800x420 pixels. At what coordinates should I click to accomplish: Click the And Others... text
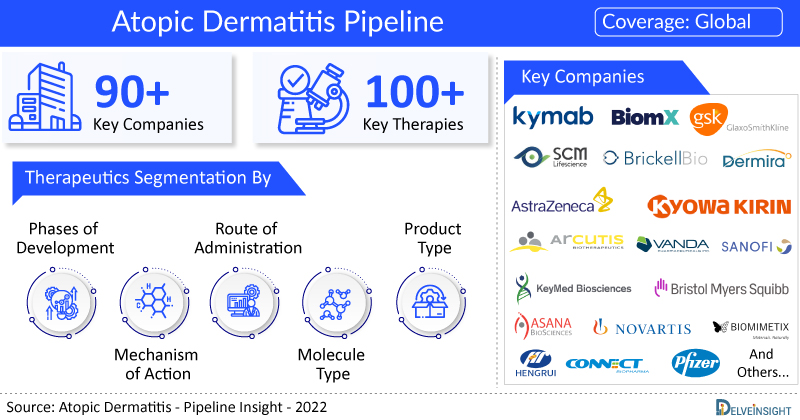[x=762, y=363]
